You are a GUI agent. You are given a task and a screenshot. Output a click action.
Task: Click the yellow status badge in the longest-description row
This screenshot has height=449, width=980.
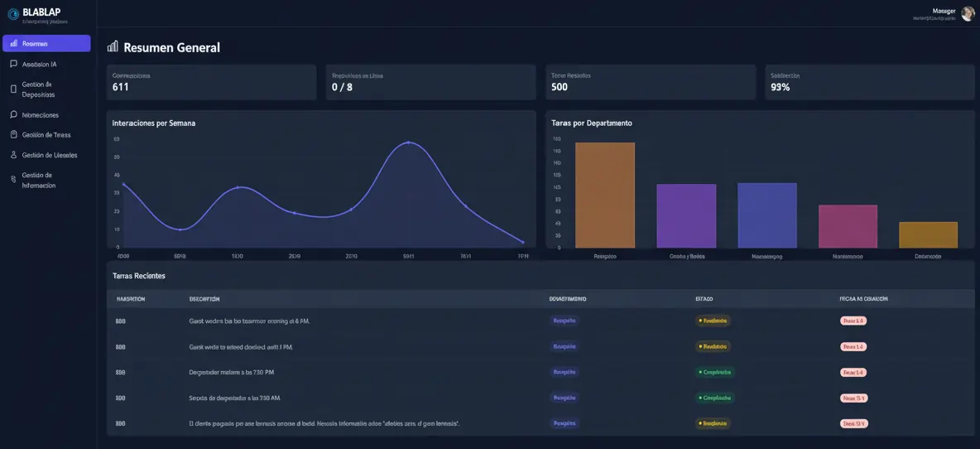point(713,423)
